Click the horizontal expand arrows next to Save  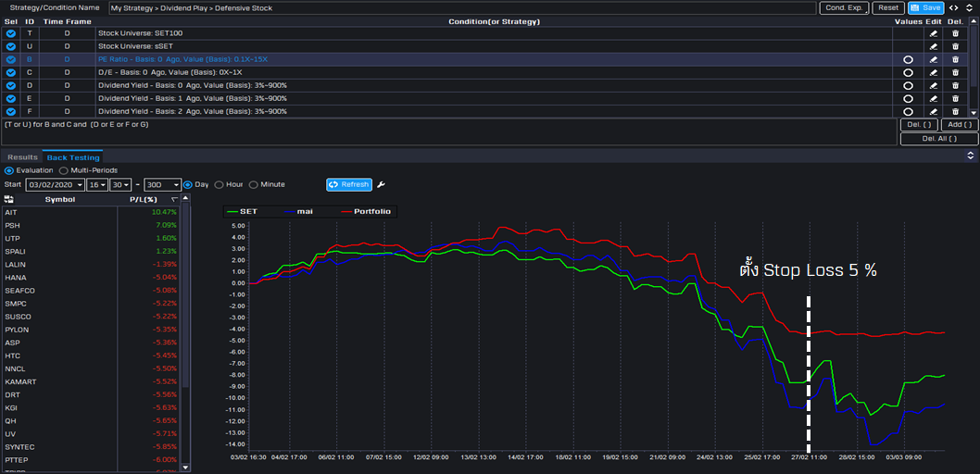point(954,7)
